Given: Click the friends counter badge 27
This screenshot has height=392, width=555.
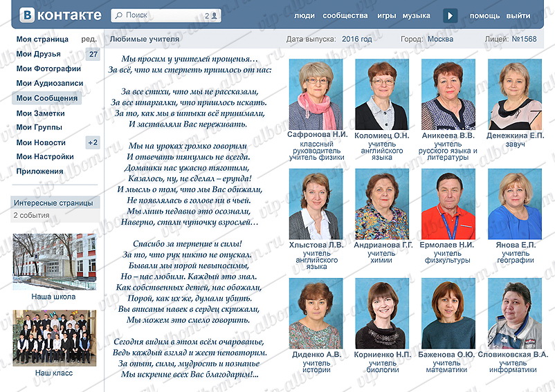Looking at the screenshot, I should (x=93, y=54).
